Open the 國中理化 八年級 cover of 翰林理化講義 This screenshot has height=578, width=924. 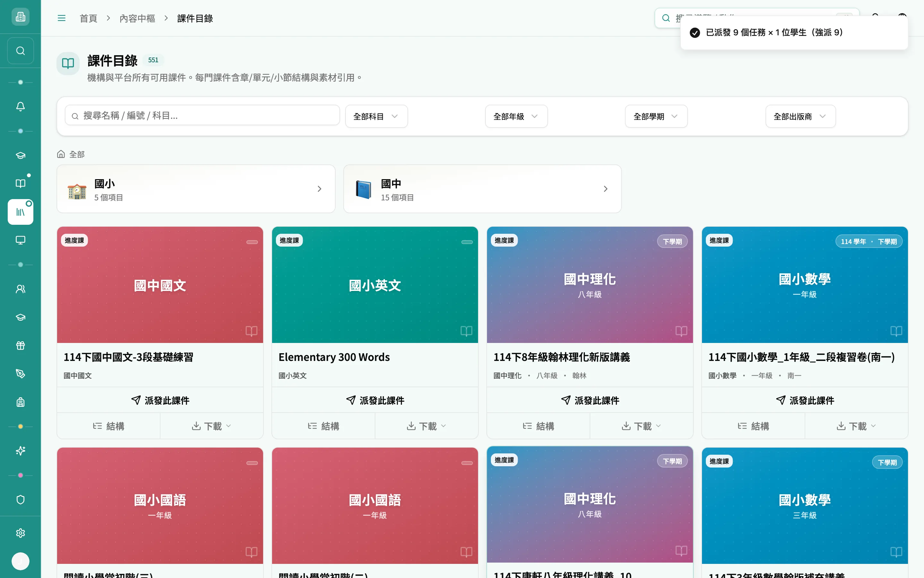click(x=590, y=285)
